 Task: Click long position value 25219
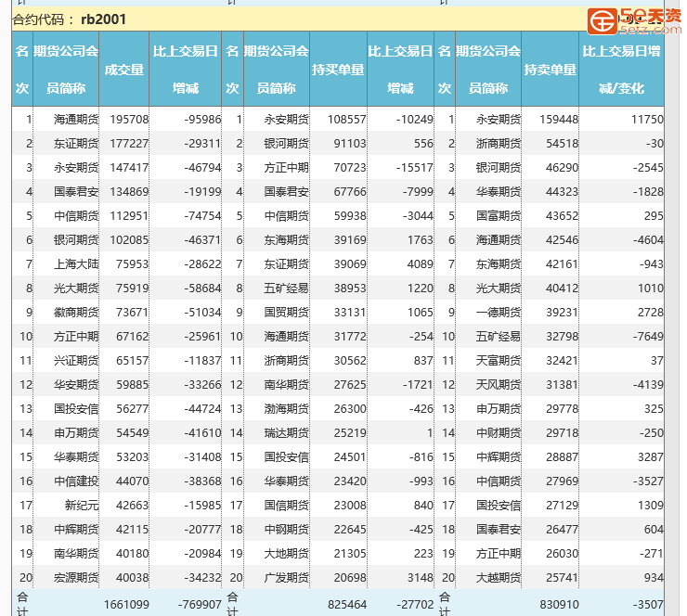click(350, 432)
